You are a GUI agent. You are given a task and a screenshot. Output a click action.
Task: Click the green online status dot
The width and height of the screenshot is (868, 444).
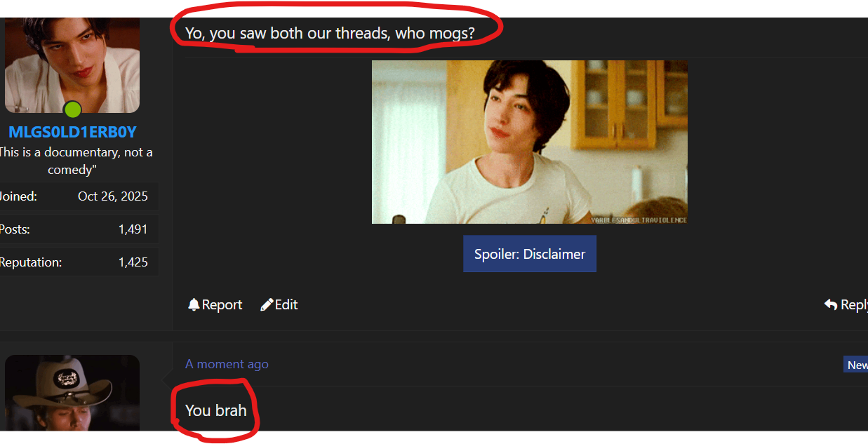tap(72, 109)
